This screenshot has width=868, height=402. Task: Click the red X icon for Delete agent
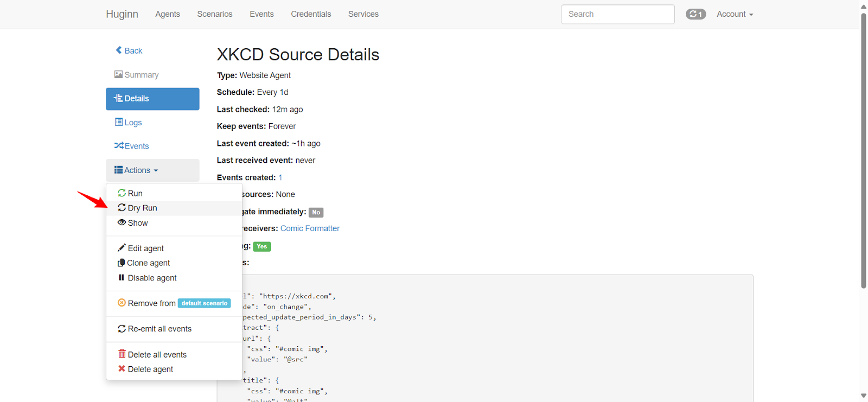click(x=122, y=369)
